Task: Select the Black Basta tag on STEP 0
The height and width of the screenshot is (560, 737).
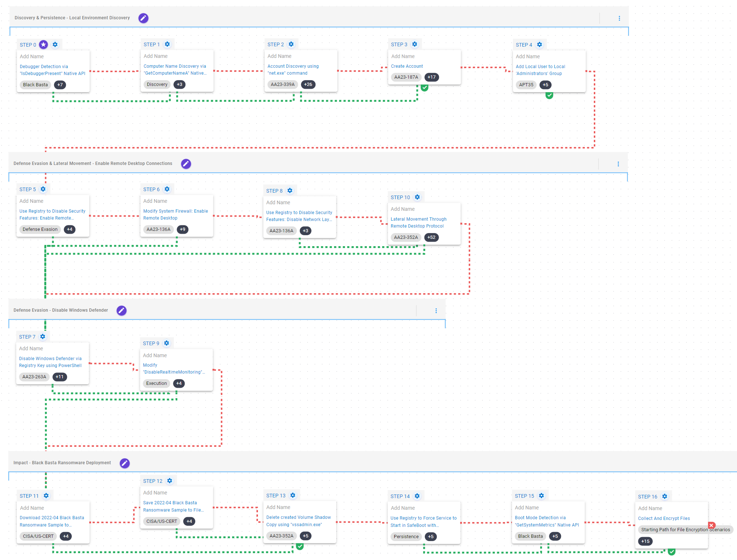Action: click(x=35, y=85)
